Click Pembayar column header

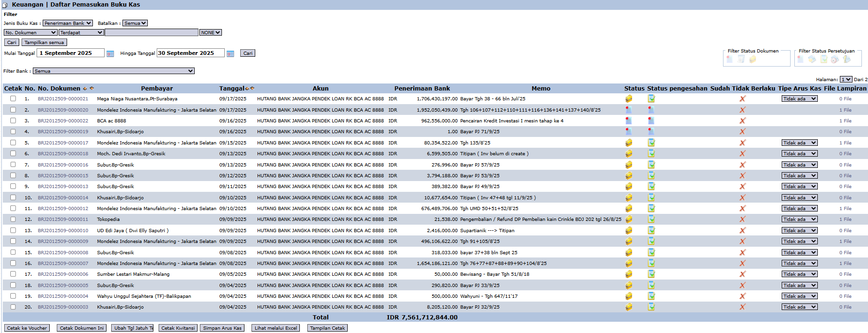point(157,88)
